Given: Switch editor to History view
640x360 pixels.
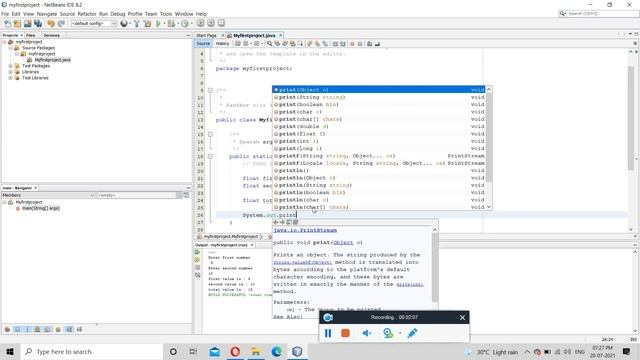Looking at the screenshot, I should pyautogui.click(x=222, y=44).
